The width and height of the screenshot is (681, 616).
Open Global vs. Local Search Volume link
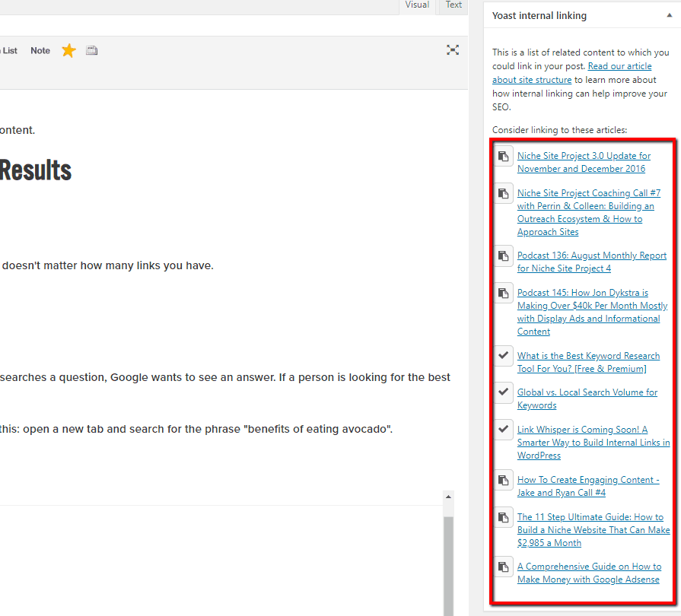(x=587, y=398)
